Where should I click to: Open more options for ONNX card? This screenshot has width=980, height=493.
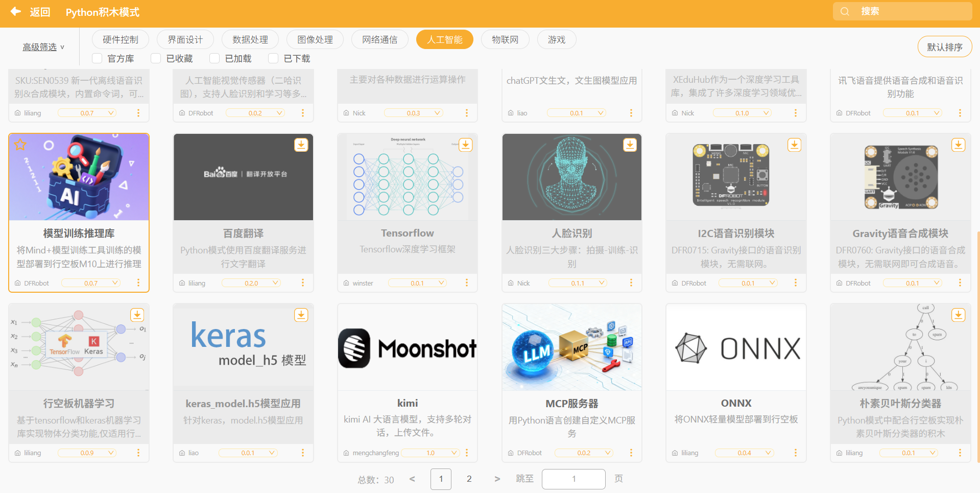click(796, 453)
